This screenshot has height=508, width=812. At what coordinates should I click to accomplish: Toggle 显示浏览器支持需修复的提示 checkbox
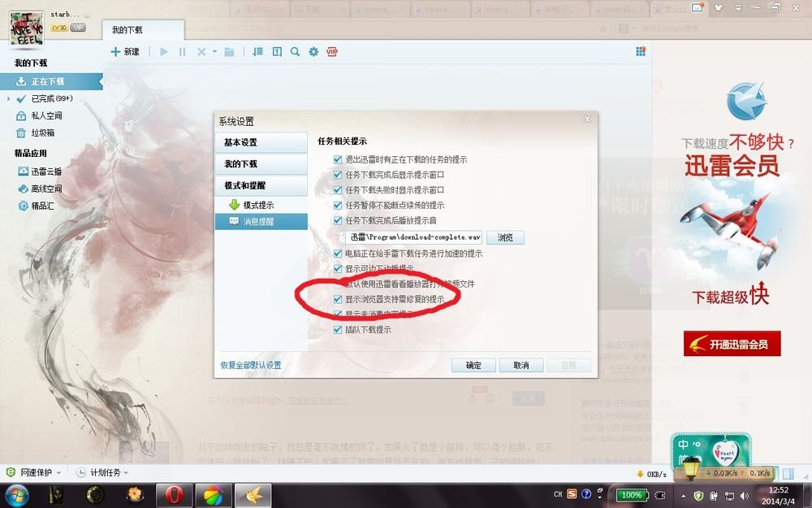[x=338, y=299]
